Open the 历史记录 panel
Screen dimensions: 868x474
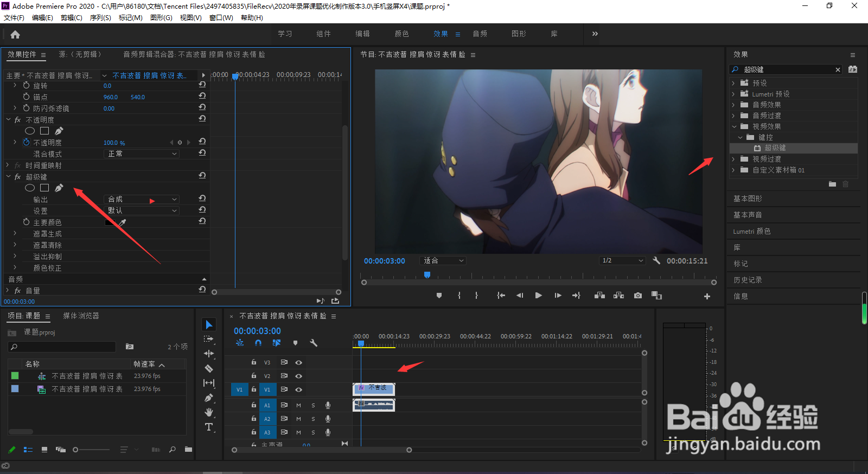tap(748, 280)
